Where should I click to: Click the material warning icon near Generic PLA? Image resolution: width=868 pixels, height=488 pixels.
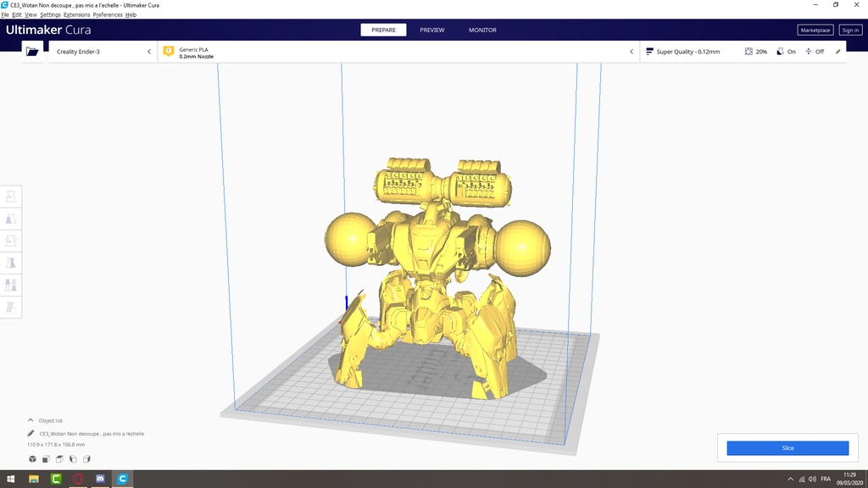pyautogui.click(x=169, y=52)
